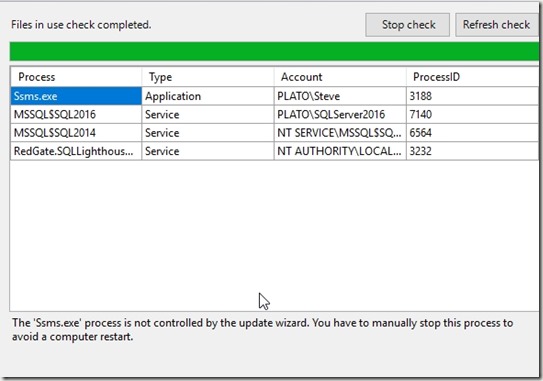543x381 pixels.
Task: Select the MSSQL$SQL2016 process cell
Action: coord(76,114)
